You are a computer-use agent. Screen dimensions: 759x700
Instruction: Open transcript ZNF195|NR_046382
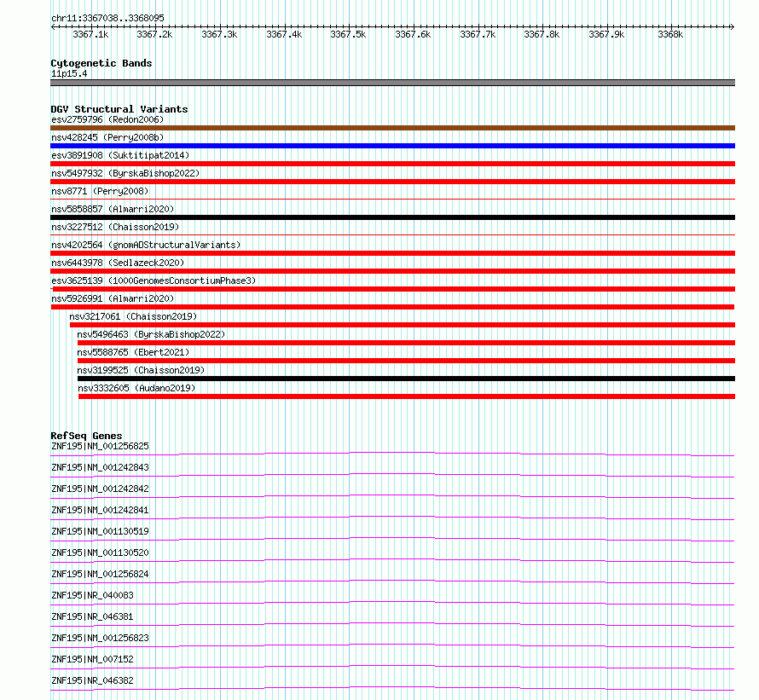pos(92,680)
